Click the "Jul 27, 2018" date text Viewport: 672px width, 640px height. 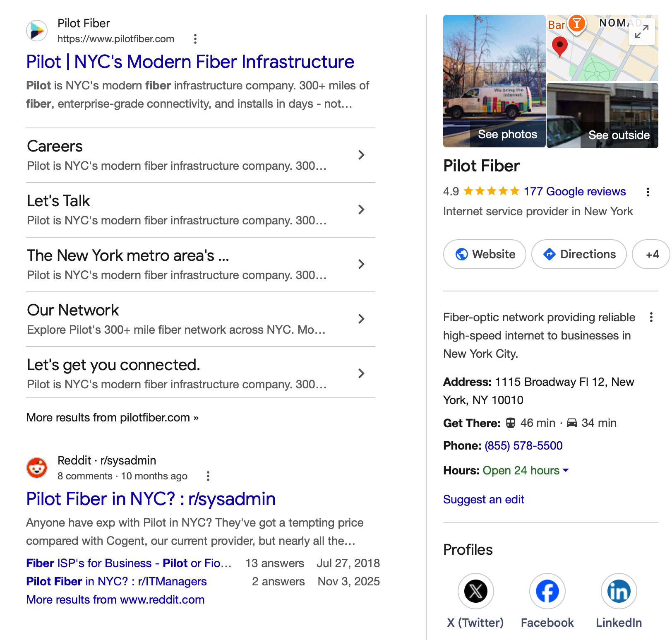click(348, 563)
